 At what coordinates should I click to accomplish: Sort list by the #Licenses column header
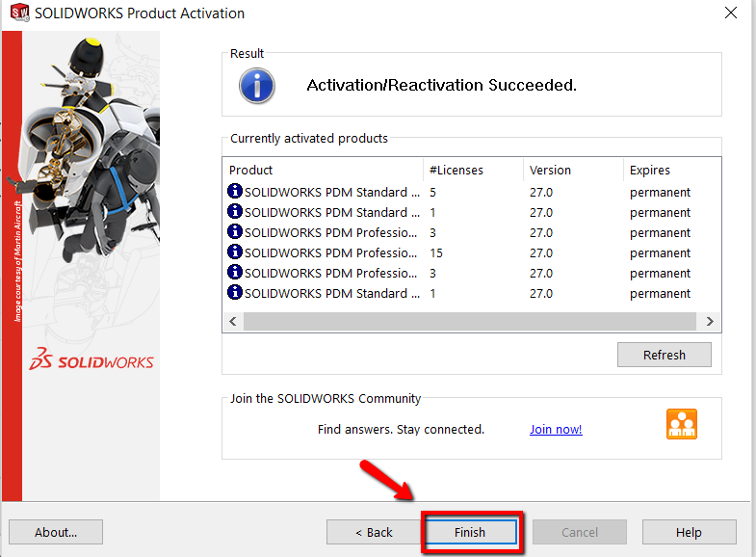[474, 170]
